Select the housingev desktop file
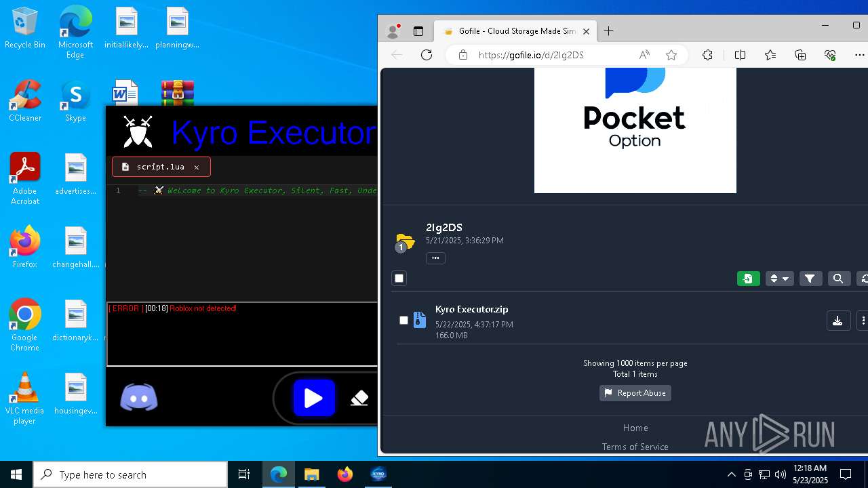Image resolution: width=868 pixels, height=488 pixels. coord(75,394)
